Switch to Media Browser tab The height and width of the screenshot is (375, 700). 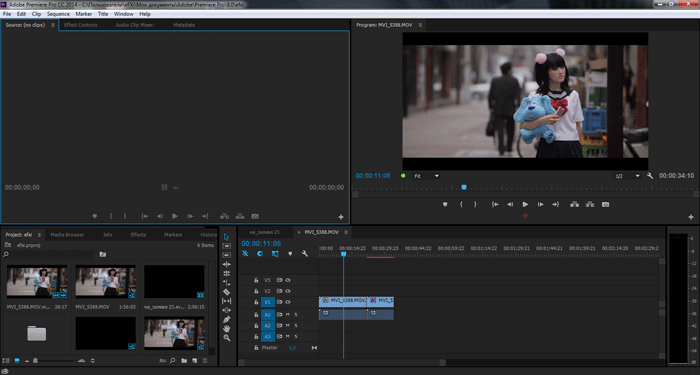tap(67, 235)
